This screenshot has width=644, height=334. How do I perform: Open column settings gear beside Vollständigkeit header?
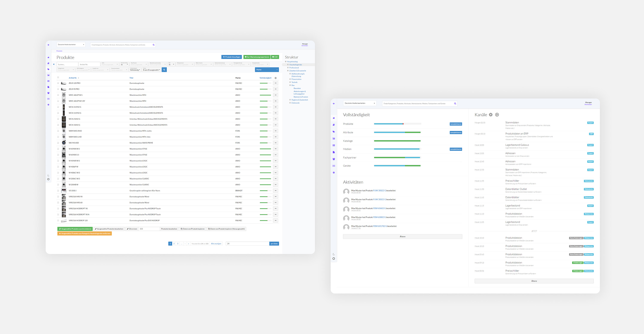276,78
